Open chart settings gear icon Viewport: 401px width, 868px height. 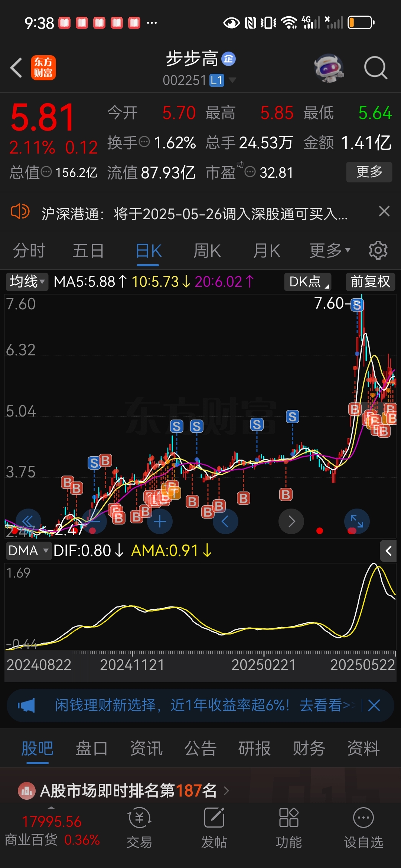pos(378,250)
